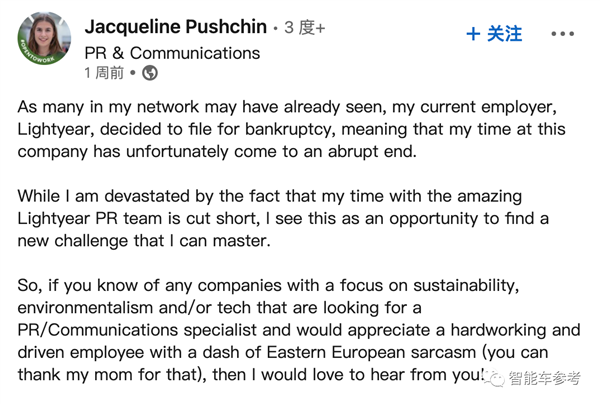The width and height of the screenshot is (600, 404).
Task: Open the three-dot more options menu
Action: pyautogui.click(x=562, y=34)
